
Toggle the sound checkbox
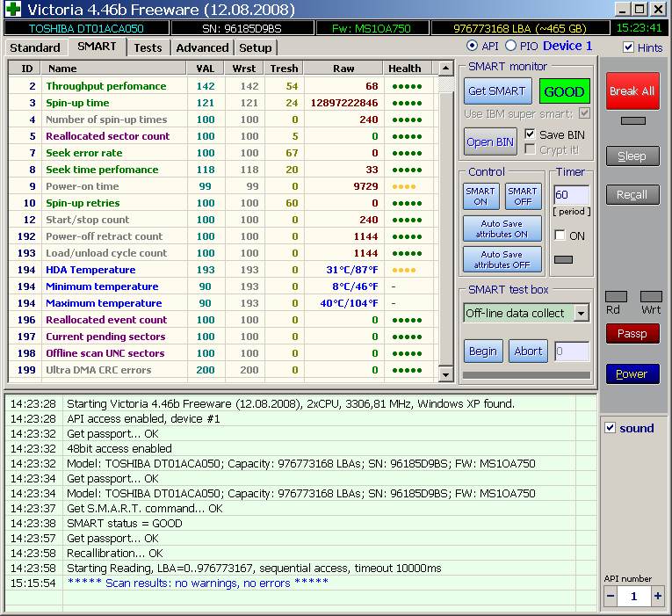tap(610, 428)
